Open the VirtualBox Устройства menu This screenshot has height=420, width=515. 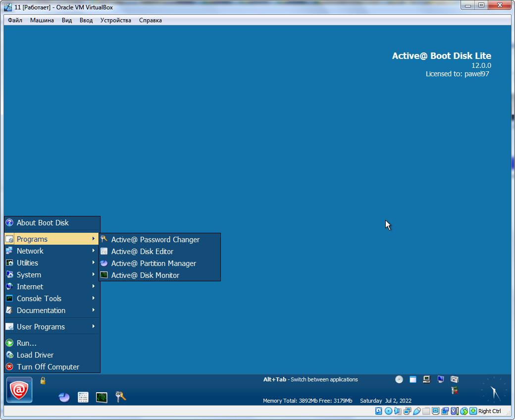coord(115,20)
